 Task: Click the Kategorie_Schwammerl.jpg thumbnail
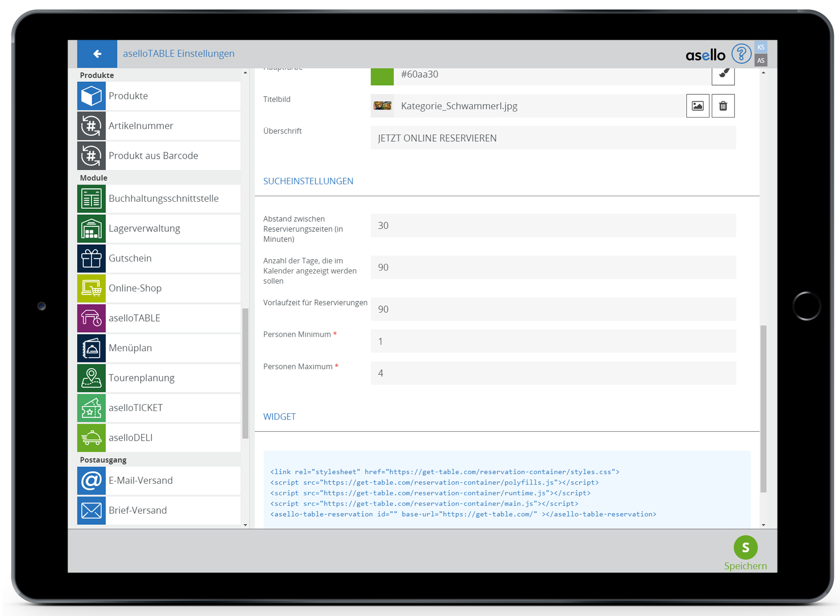point(382,106)
